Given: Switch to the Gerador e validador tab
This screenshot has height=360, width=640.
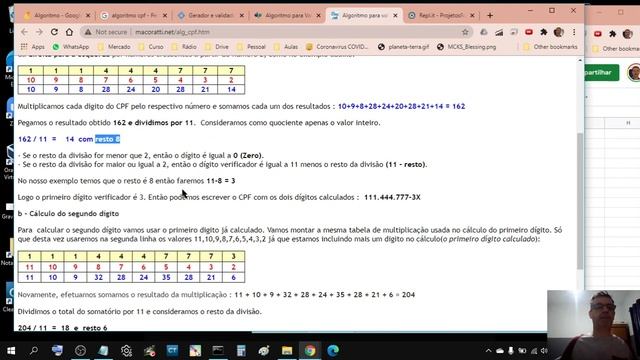Looking at the screenshot, I should click(x=210, y=16).
